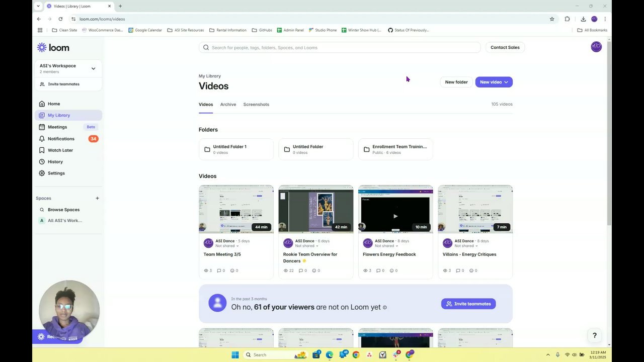The width and height of the screenshot is (644, 362).
Task: Expand Not shared dropdown on Villains - Energy Critiques
Action: 466,246
